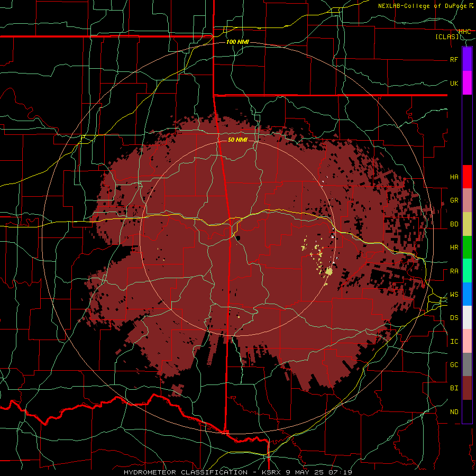Click the black radar site dot at center
The image size is (476, 476).
point(237,237)
